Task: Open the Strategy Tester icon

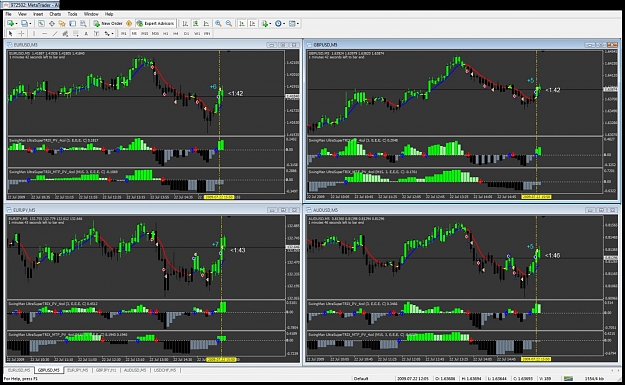Action: (x=83, y=24)
